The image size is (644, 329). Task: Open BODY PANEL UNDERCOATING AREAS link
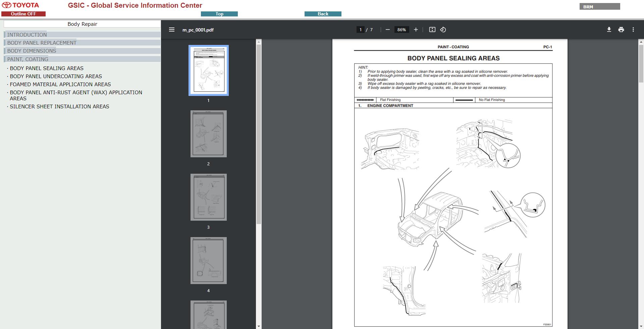pyautogui.click(x=56, y=76)
